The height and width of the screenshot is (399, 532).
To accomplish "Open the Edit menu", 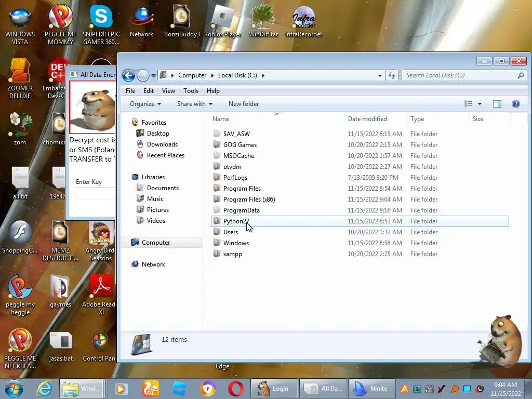I will point(148,91).
